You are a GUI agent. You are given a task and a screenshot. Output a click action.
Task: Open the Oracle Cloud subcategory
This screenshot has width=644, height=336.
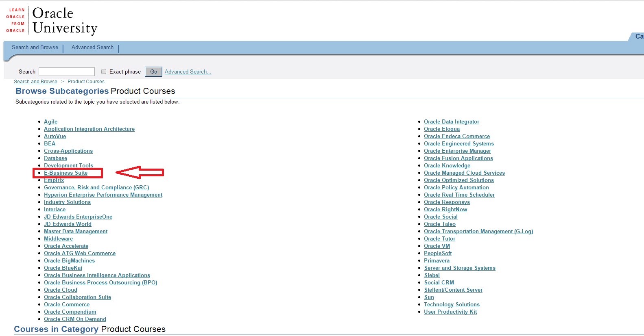tap(61, 290)
